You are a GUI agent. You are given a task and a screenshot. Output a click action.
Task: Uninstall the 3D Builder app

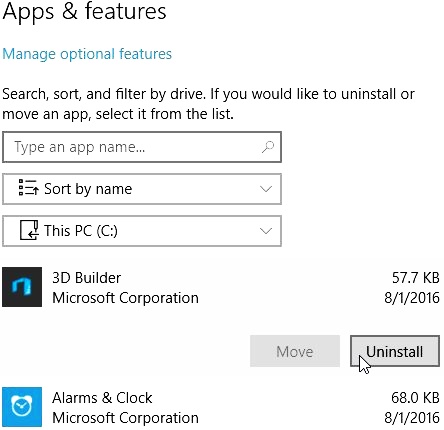395,351
